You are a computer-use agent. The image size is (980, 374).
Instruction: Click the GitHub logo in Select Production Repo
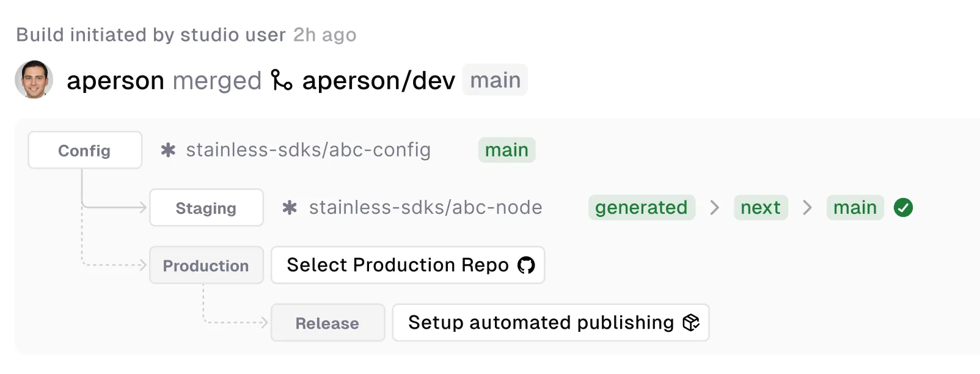coord(526,265)
